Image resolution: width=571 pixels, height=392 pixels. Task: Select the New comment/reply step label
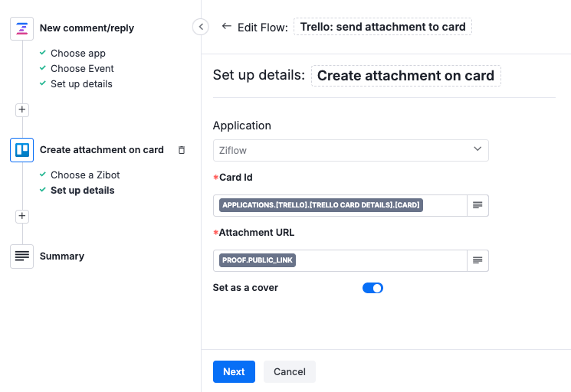[x=87, y=28]
